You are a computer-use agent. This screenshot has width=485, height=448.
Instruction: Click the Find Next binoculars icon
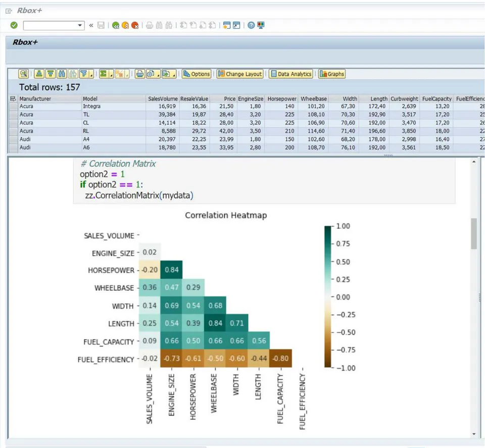click(x=169, y=25)
